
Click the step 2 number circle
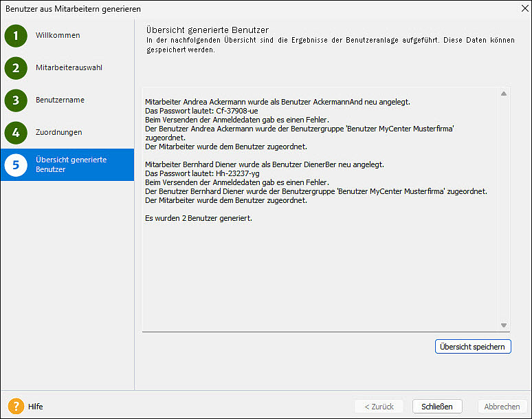click(16, 68)
